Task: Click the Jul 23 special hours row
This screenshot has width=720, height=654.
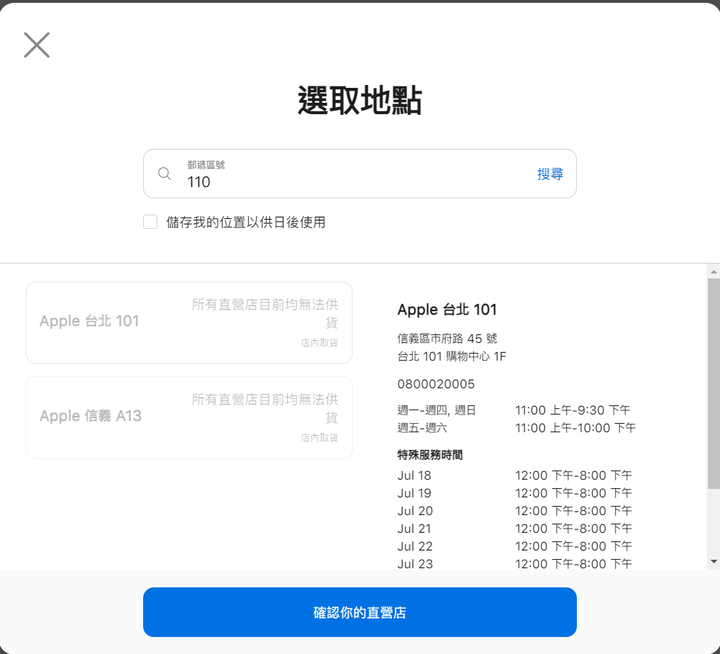Action: (x=514, y=564)
